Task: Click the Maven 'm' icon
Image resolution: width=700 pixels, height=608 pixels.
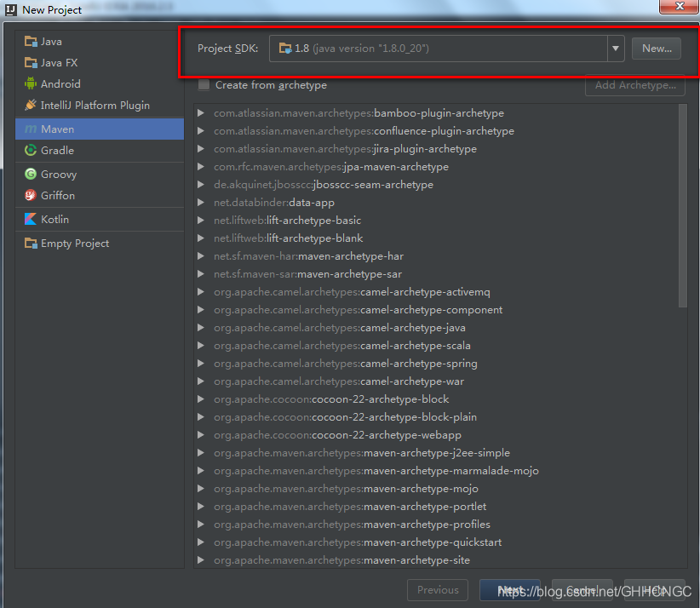Action: (31, 129)
